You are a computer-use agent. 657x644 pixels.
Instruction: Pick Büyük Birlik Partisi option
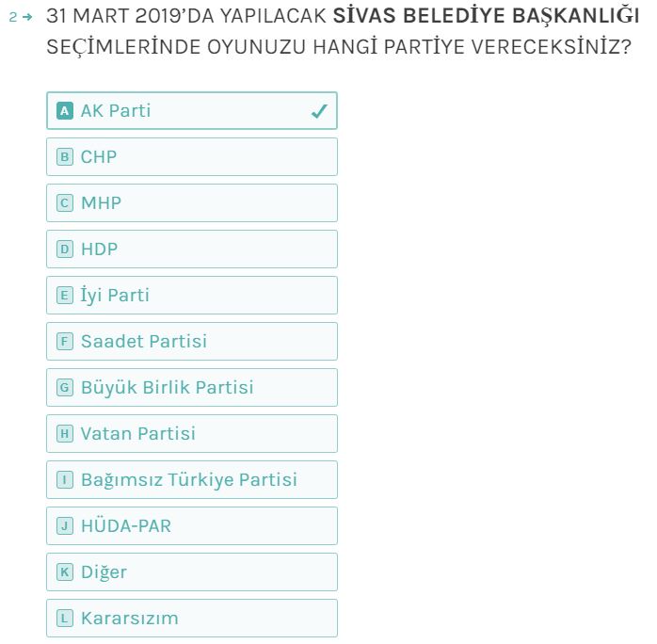point(191,388)
